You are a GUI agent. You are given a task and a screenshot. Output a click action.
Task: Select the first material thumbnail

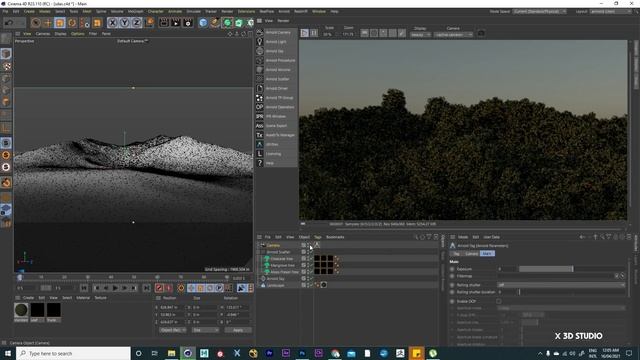point(21,310)
